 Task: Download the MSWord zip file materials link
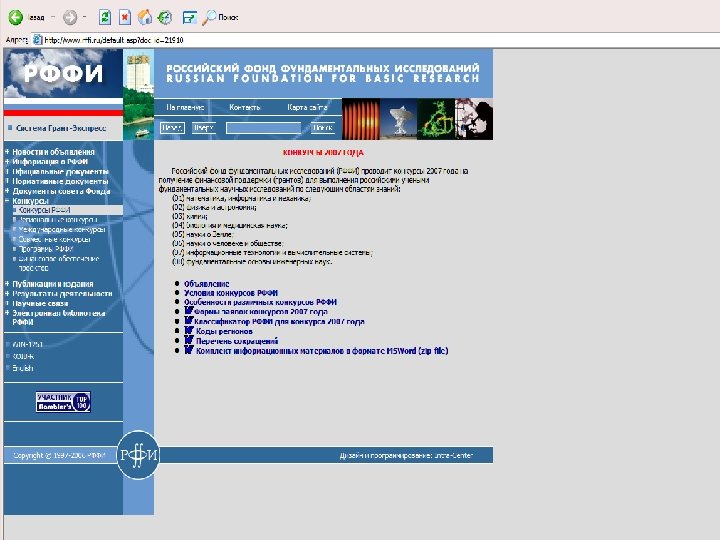[x=322, y=351]
